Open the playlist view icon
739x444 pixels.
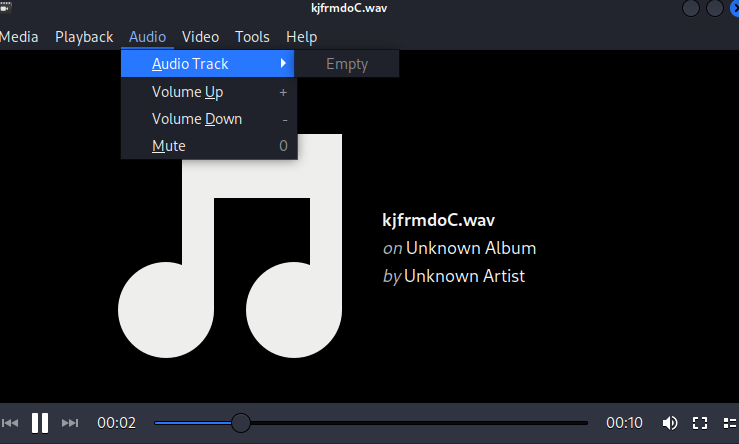[730, 423]
